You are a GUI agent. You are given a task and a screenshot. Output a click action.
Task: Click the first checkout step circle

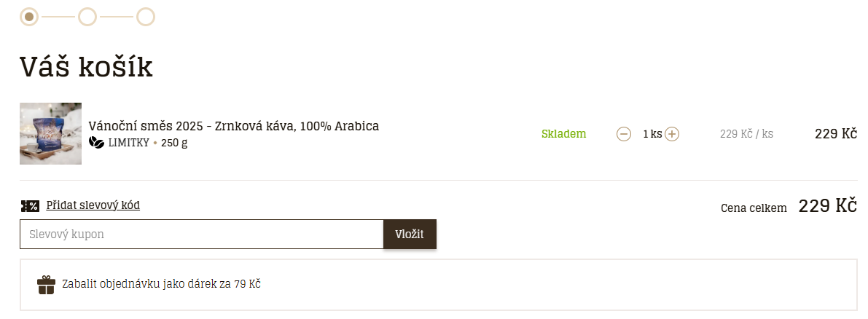click(x=29, y=16)
